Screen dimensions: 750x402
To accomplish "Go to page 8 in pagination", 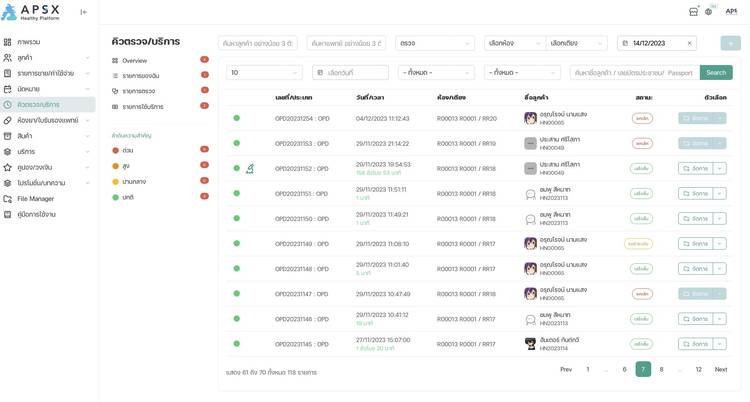I will tap(661, 369).
